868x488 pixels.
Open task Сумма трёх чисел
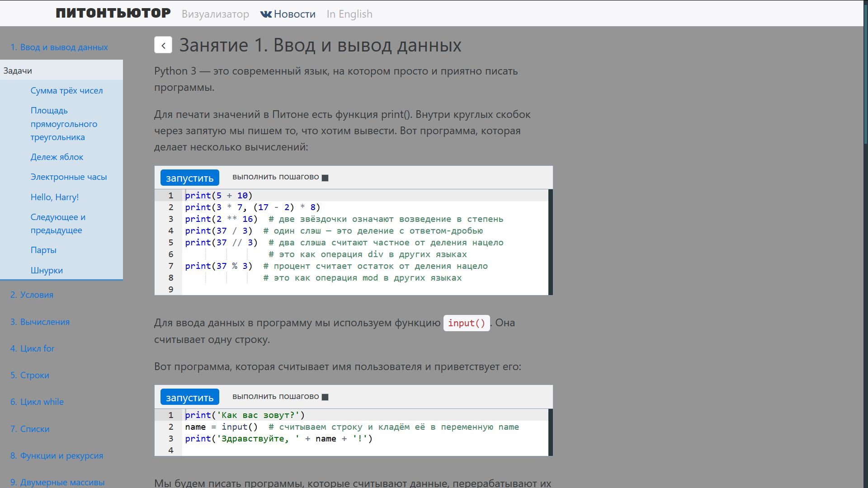coord(66,90)
